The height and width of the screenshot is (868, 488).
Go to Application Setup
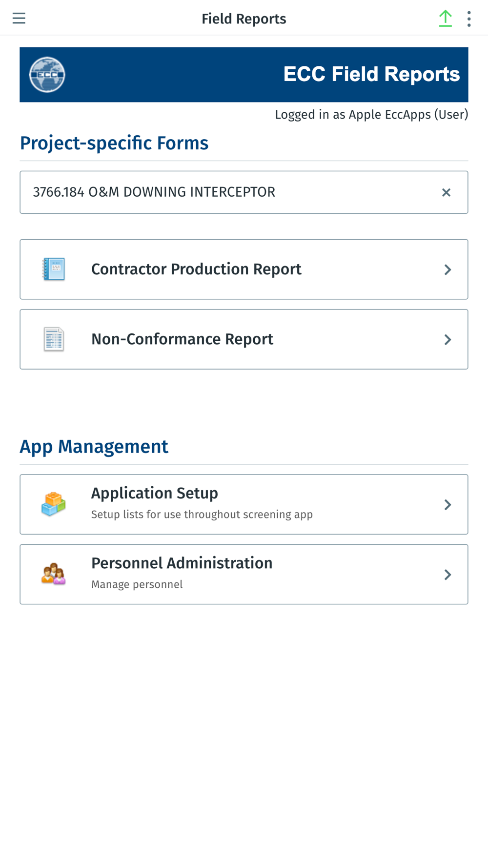(154, 494)
